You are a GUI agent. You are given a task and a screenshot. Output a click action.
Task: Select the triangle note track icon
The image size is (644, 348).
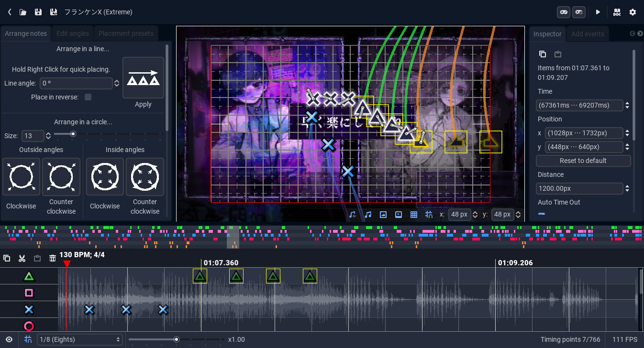coord(29,276)
